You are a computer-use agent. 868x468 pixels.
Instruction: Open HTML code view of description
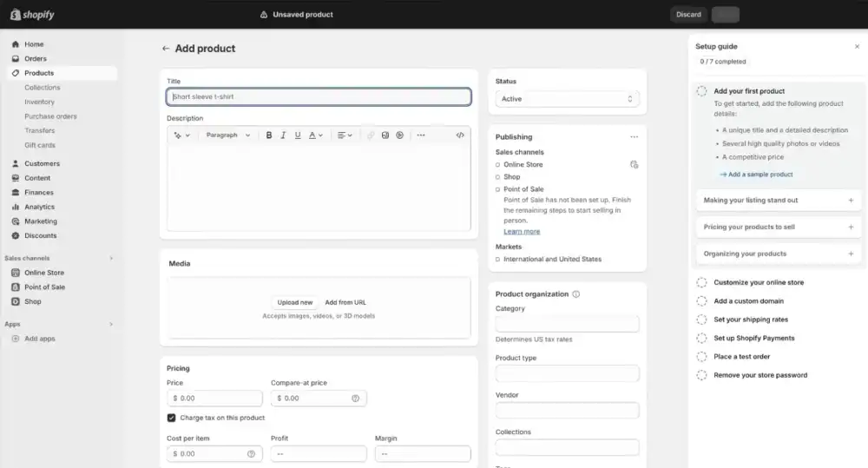(x=460, y=135)
